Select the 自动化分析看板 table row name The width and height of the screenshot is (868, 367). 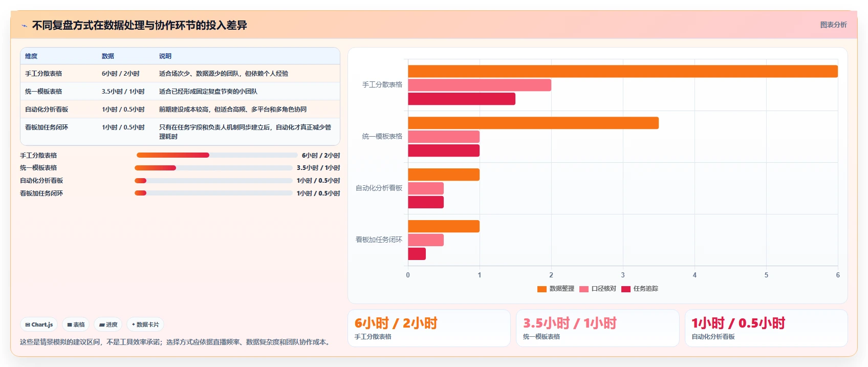47,110
